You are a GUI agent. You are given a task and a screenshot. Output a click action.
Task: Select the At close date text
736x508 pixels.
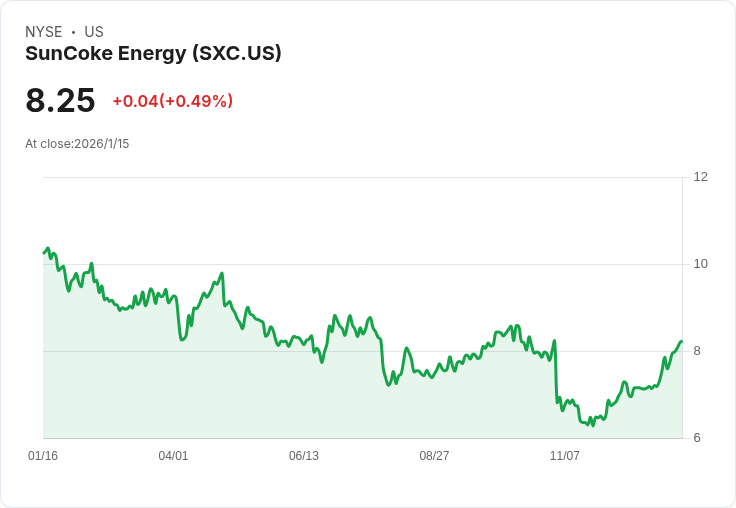(77, 144)
